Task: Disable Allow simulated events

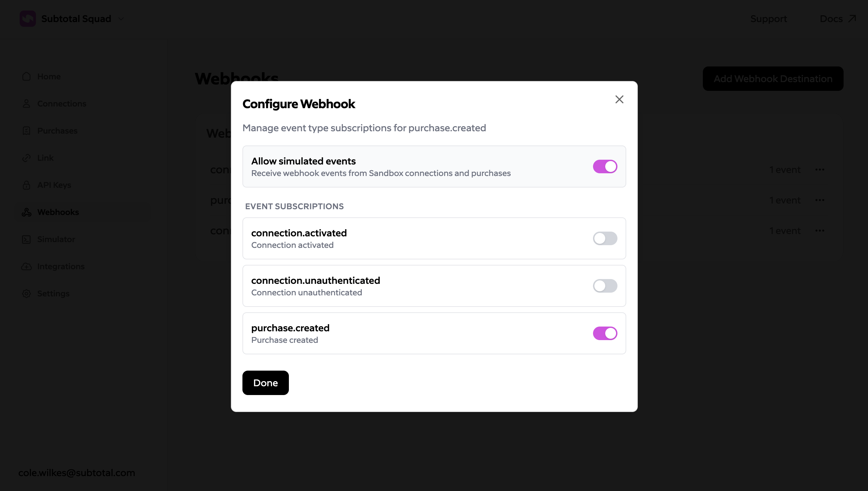Action: coord(605,166)
